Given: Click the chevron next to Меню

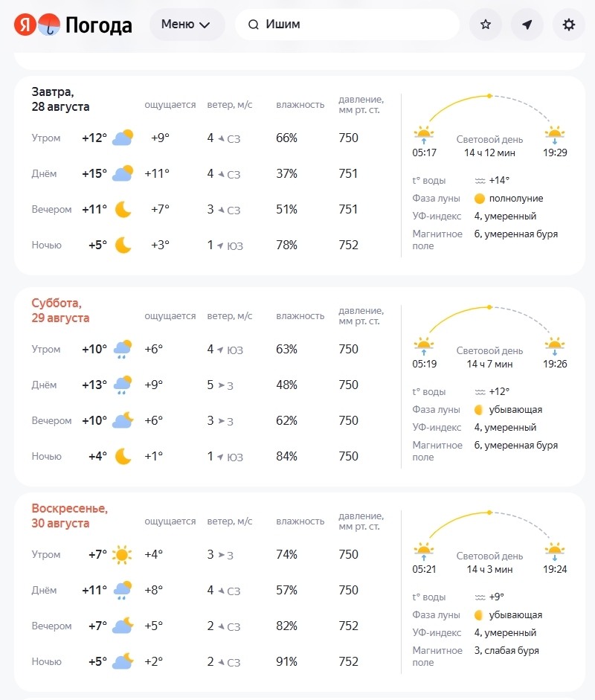Looking at the screenshot, I should (x=205, y=25).
